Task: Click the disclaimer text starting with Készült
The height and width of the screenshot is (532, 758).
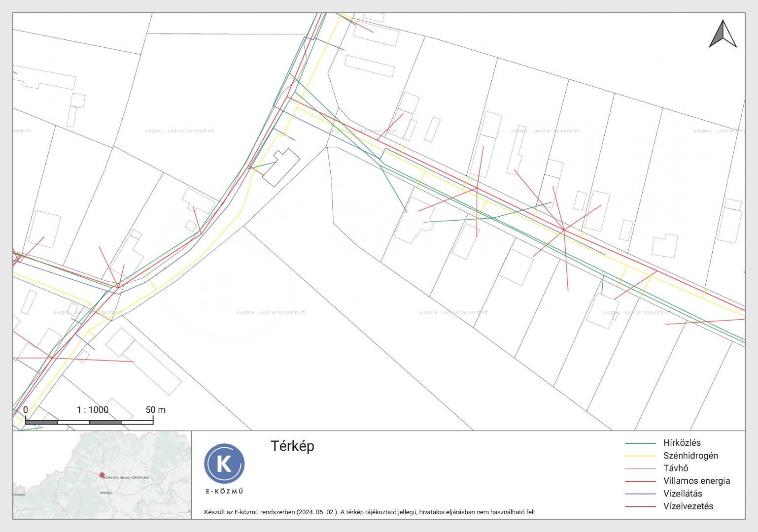Action: pyautogui.click(x=369, y=512)
